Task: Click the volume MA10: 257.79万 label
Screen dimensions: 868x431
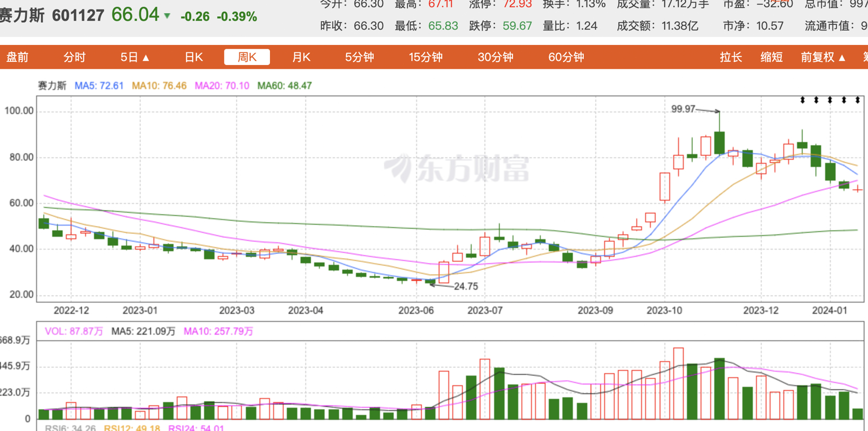Action: (218, 332)
